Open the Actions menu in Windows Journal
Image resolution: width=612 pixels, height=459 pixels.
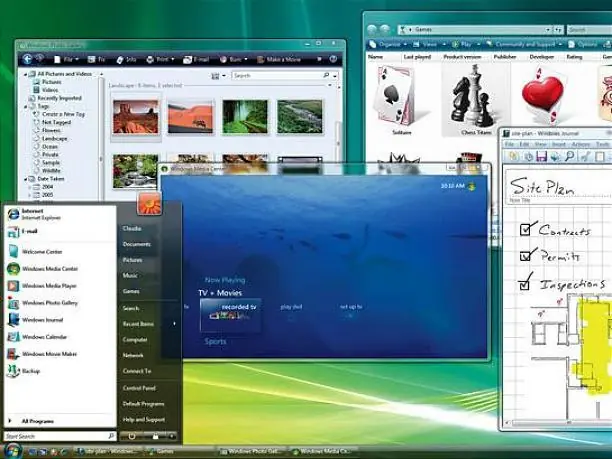(581, 144)
